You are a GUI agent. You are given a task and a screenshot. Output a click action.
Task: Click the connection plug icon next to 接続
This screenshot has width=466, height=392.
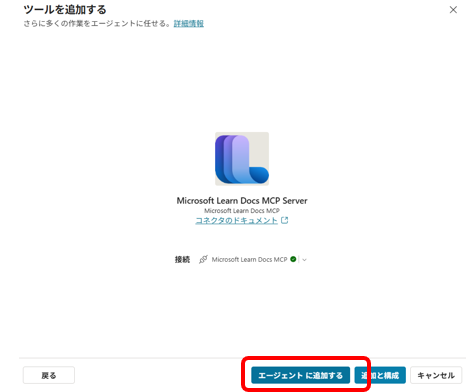(x=203, y=259)
